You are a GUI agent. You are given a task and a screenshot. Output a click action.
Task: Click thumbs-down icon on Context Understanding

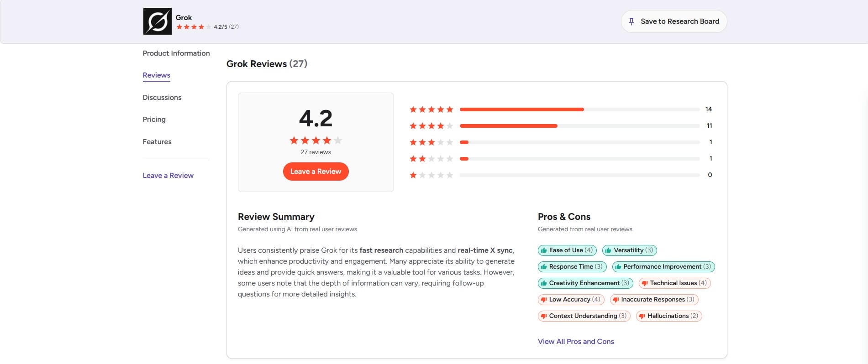[544, 317]
